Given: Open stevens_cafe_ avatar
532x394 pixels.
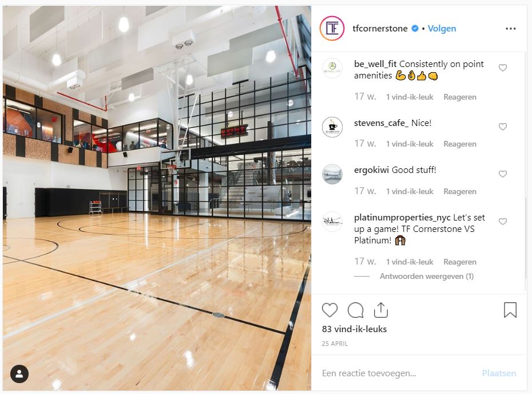Looking at the screenshot, I should tap(332, 127).
